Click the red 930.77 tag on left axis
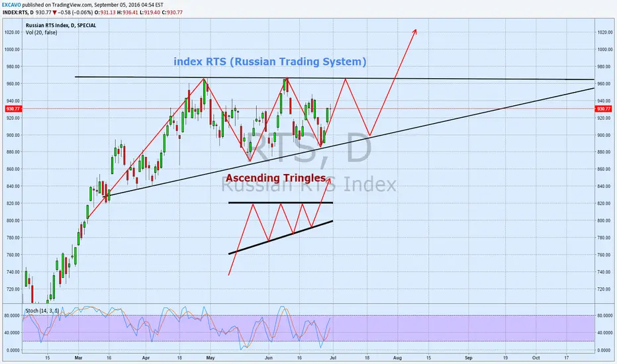This screenshot has height=364, width=617. click(13, 109)
